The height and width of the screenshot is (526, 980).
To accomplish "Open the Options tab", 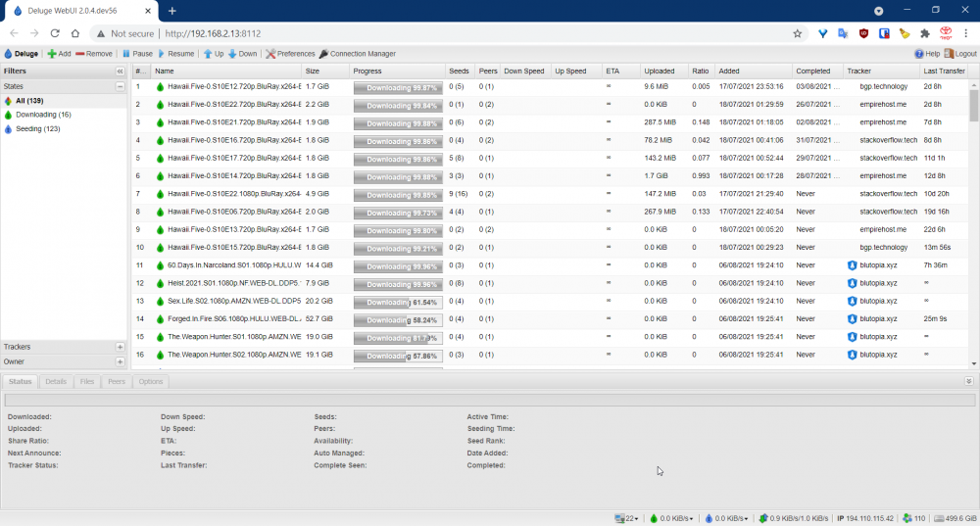I will pyautogui.click(x=151, y=381).
